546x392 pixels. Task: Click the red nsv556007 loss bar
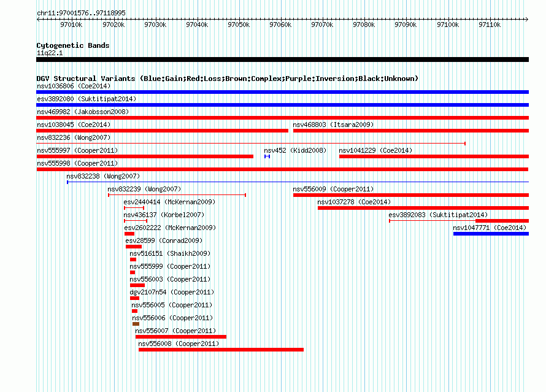[181, 337]
